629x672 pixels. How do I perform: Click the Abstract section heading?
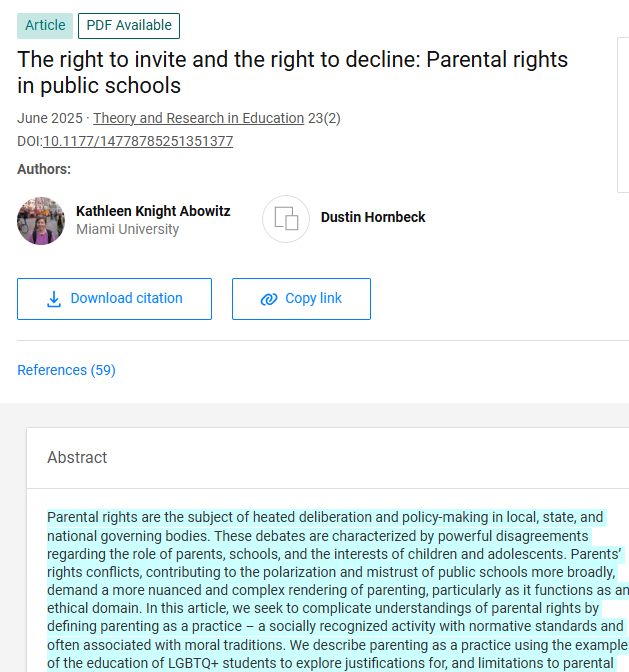[x=77, y=457]
